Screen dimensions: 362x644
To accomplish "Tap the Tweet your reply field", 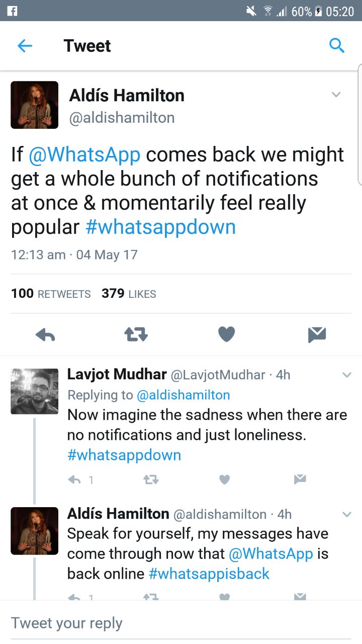I will pyautogui.click(x=181, y=623).
